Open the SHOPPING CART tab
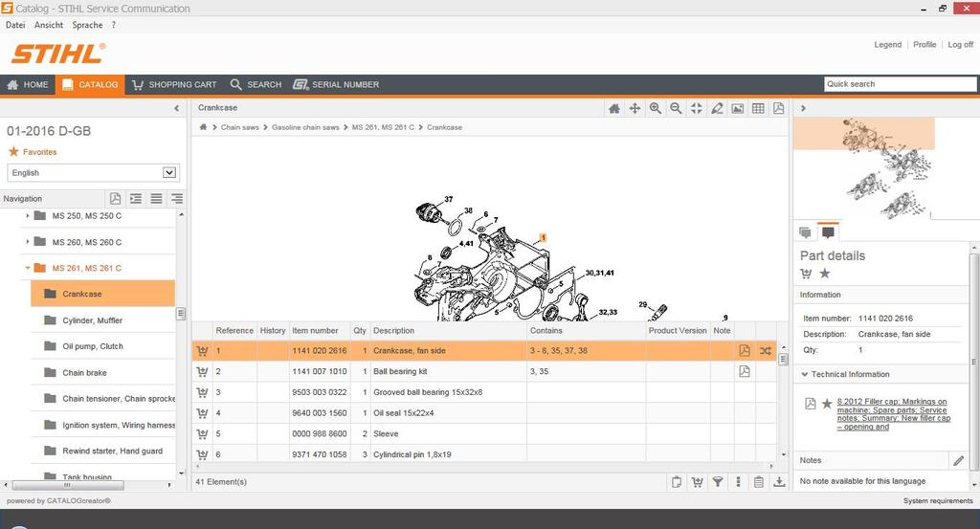This screenshot has height=529, width=980. click(174, 84)
